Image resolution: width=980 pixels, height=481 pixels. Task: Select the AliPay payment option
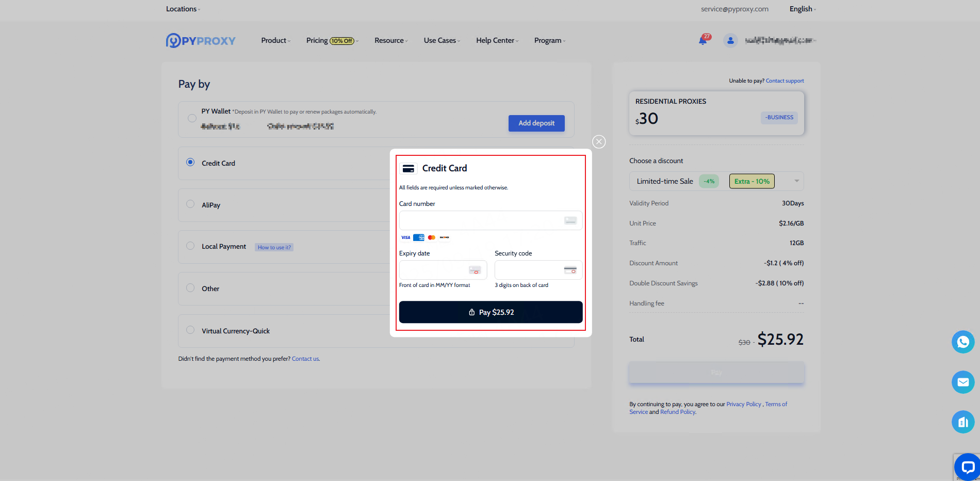tap(191, 204)
